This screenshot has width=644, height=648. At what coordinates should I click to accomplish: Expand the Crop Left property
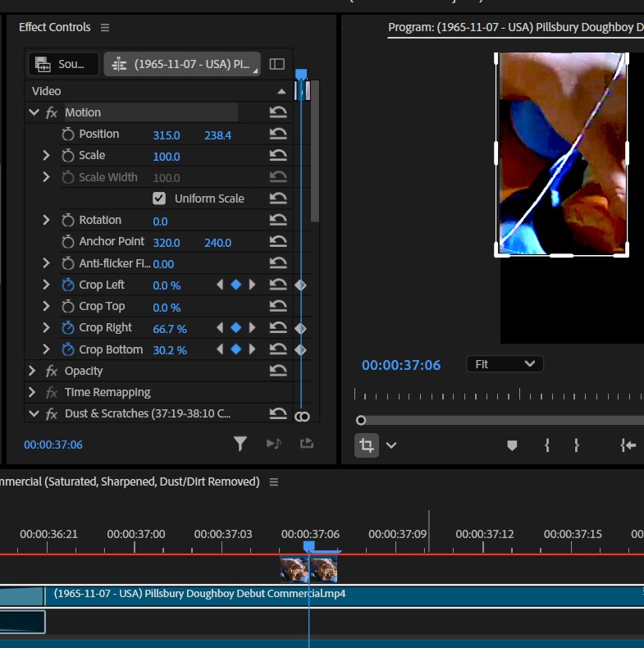click(46, 285)
